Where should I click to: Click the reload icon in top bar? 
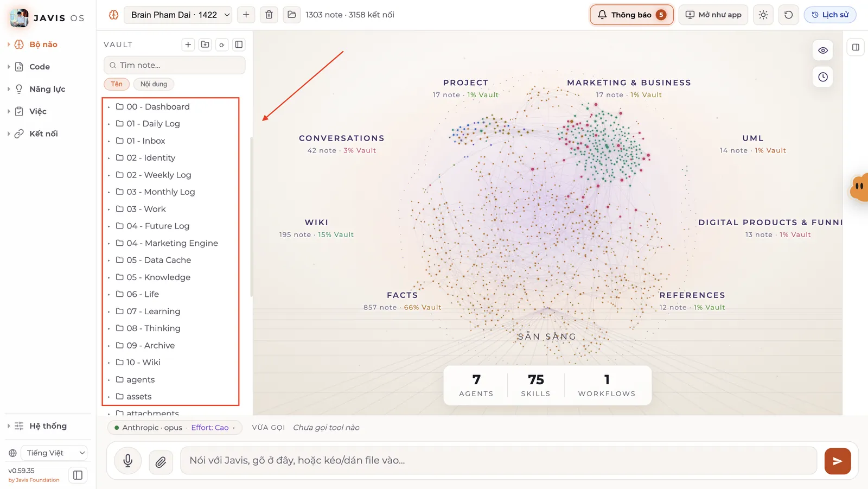tap(788, 15)
